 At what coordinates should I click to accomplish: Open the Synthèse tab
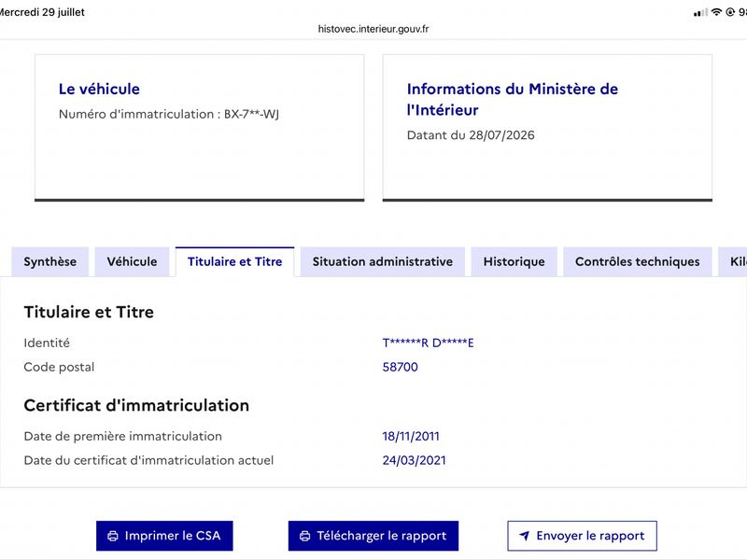click(x=50, y=261)
